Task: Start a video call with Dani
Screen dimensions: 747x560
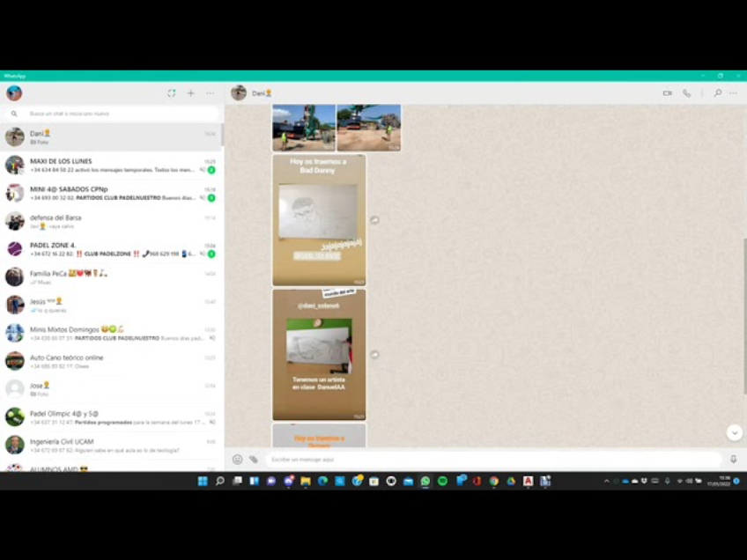Action: coord(667,93)
